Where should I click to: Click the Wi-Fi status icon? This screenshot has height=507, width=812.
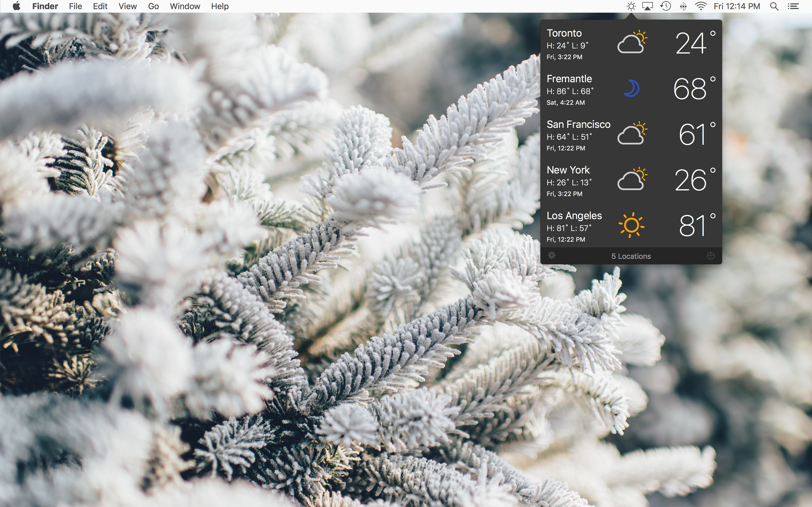701,6
